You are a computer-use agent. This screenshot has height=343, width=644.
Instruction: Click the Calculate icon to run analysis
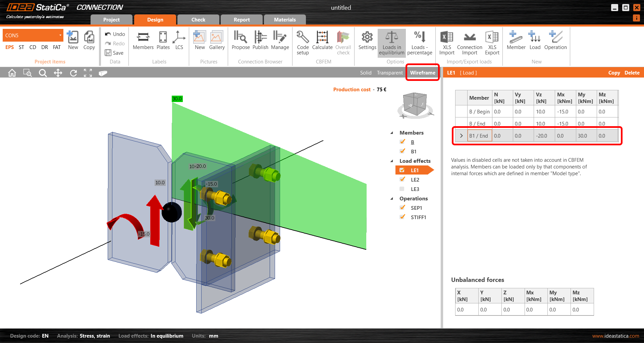[x=322, y=40]
